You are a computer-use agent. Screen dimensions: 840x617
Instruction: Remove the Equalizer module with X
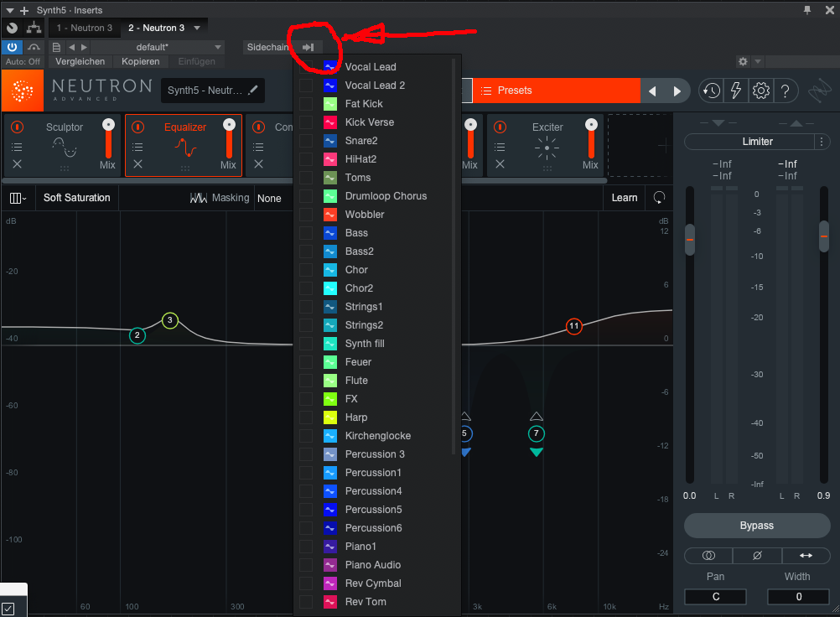[137, 164]
